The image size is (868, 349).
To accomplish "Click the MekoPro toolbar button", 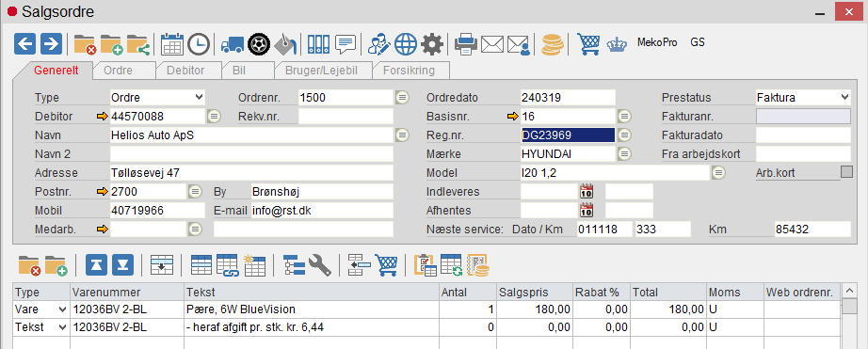I will click(657, 42).
